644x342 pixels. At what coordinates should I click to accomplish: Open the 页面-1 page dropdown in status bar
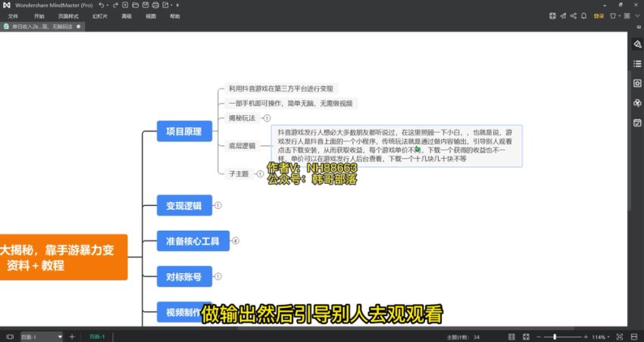(x=61, y=336)
